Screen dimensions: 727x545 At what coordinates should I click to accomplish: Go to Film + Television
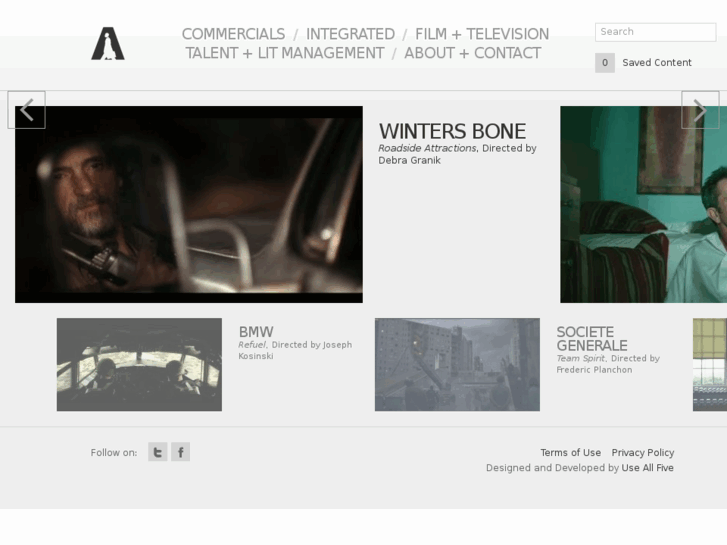(x=482, y=34)
